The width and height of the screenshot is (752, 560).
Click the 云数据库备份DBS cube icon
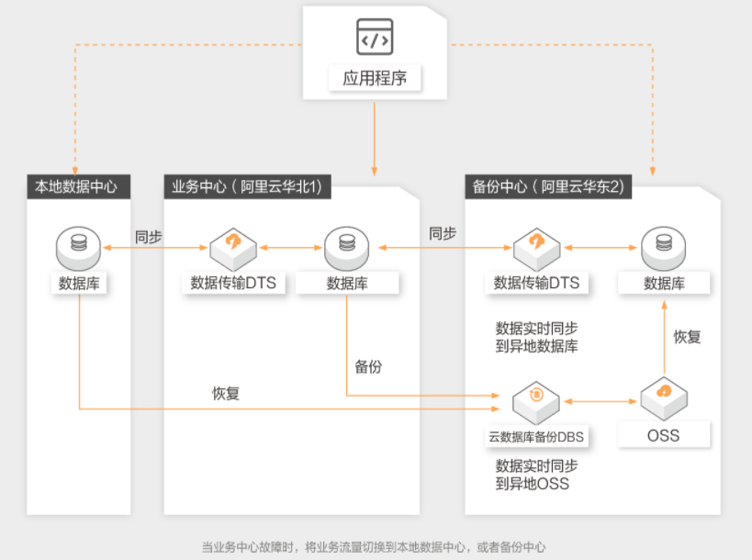click(x=536, y=403)
